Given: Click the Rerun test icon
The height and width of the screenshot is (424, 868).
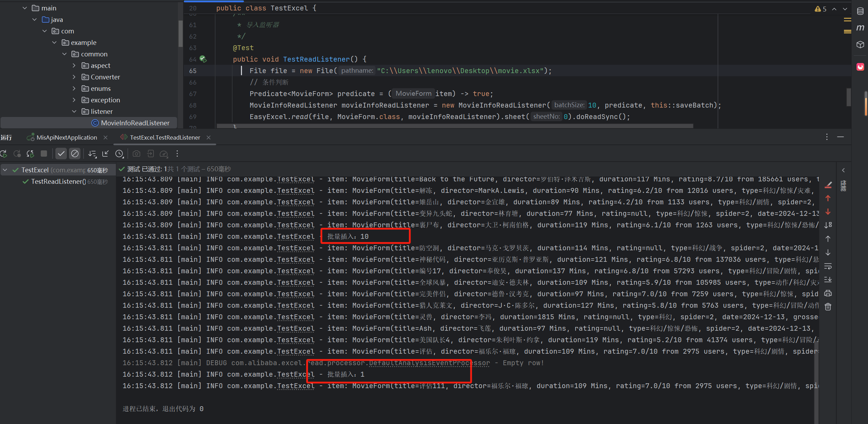Looking at the screenshot, I should pos(3,154).
